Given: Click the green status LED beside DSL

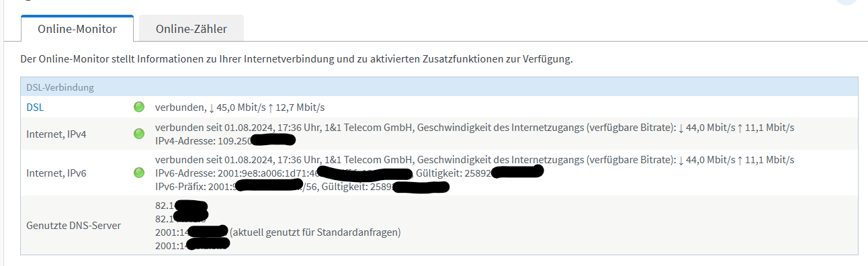Looking at the screenshot, I should pos(140,107).
